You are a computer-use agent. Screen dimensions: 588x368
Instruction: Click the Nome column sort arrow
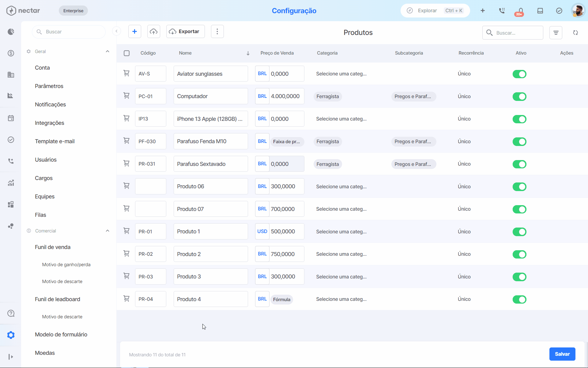coord(248,53)
